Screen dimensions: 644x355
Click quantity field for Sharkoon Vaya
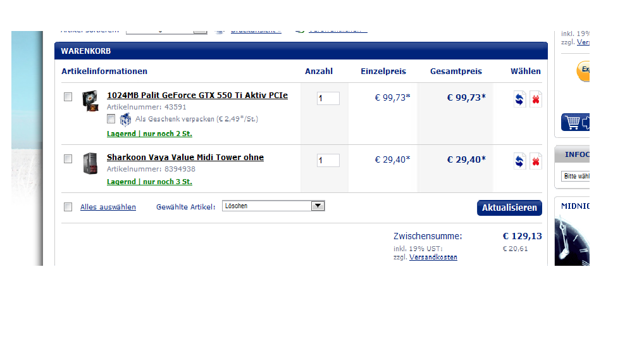click(x=328, y=160)
